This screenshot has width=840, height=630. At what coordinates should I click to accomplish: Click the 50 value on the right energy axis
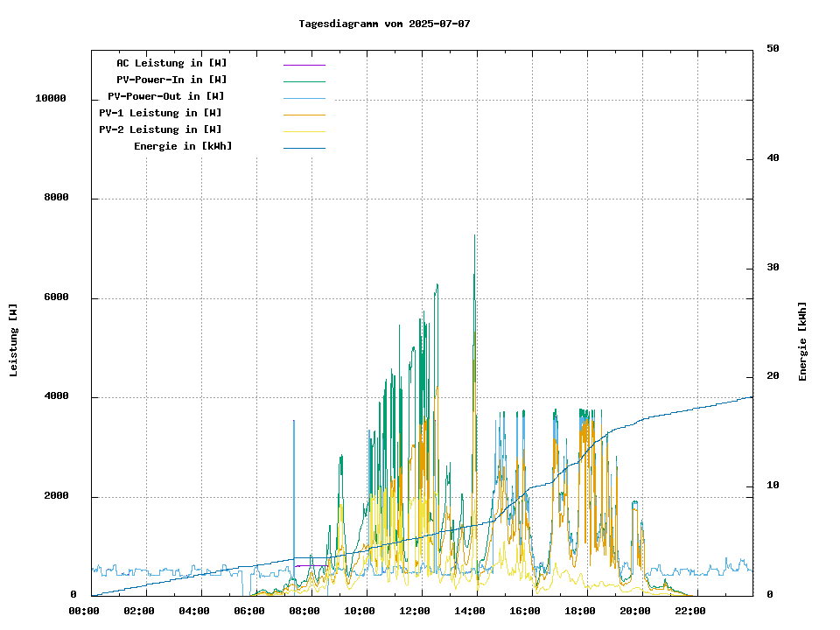[773, 49]
